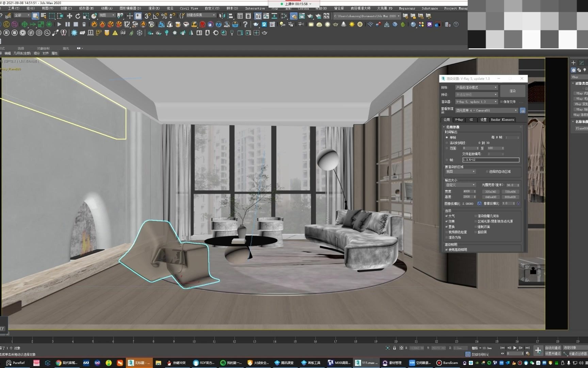The width and height of the screenshot is (588, 368).
Task: Select the Select and Rotate tool
Action: pos(78,16)
